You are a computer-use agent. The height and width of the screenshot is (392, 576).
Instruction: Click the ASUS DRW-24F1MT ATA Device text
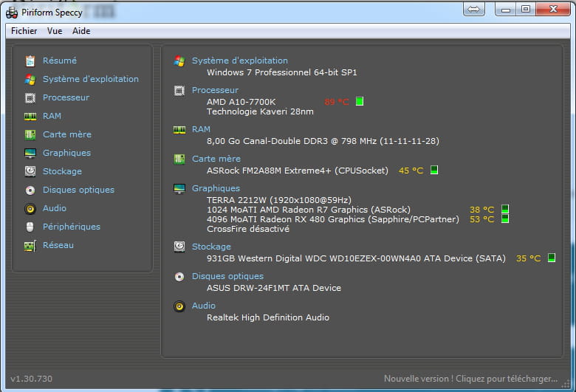tap(274, 288)
